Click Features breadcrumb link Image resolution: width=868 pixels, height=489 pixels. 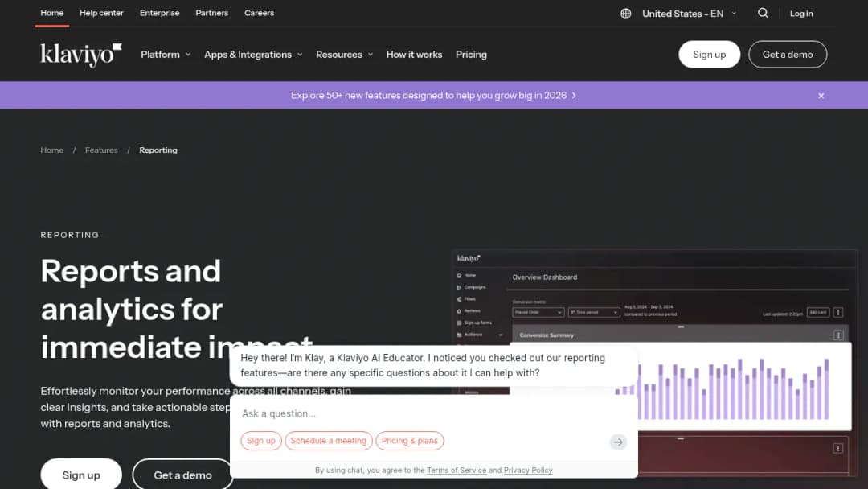pyautogui.click(x=101, y=150)
